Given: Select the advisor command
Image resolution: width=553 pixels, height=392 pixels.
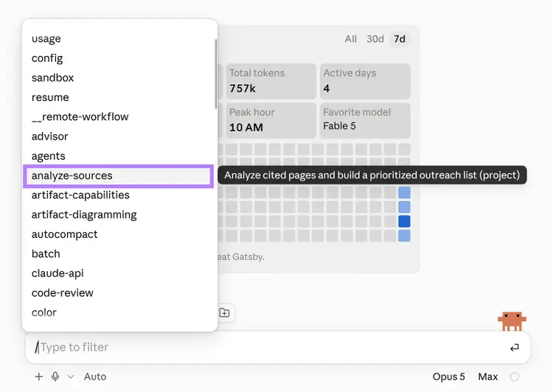Looking at the screenshot, I should (x=118, y=136).
